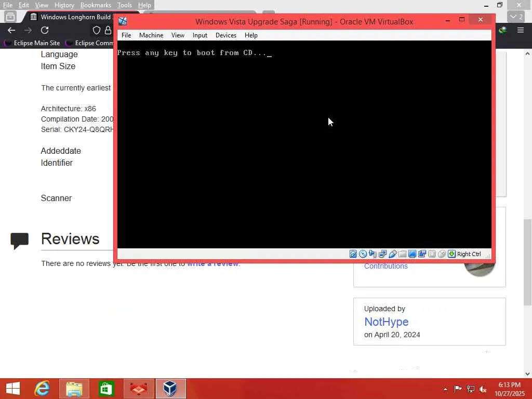Click the browser back arrow
The height and width of the screenshot is (399, 532).
11,30
